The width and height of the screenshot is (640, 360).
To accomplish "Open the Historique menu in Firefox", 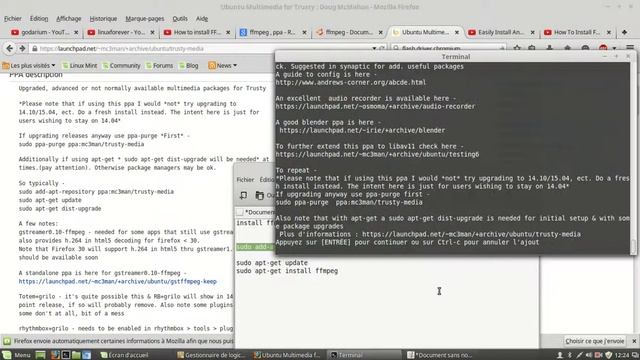I will point(103,19).
